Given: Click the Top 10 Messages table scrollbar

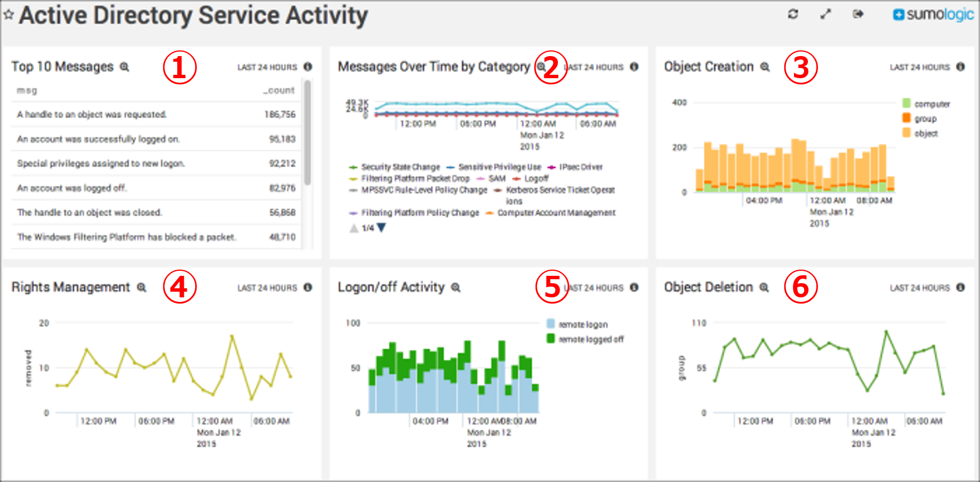Looking at the screenshot, I should (307, 133).
